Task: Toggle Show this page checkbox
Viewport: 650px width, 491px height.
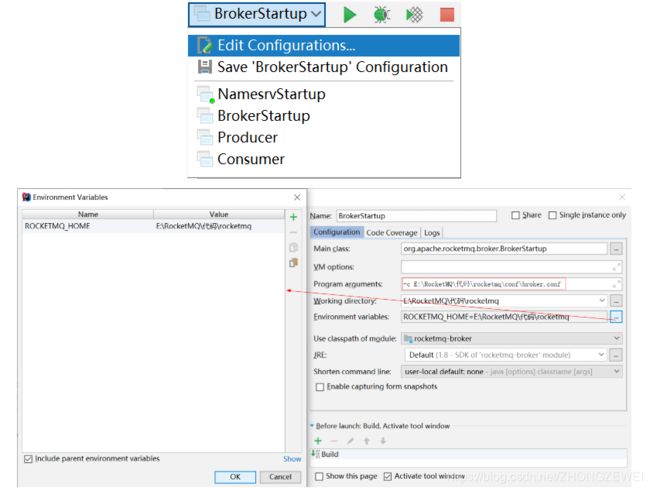Action: pos(319,476)
